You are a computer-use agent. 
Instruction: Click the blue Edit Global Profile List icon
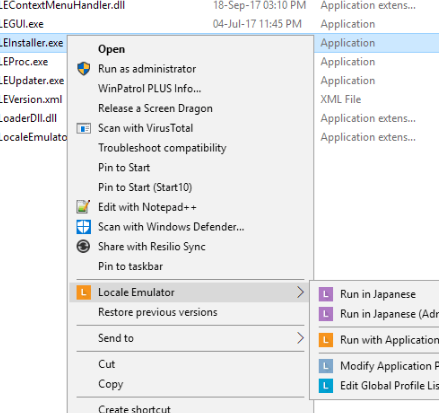coord(326,386)
